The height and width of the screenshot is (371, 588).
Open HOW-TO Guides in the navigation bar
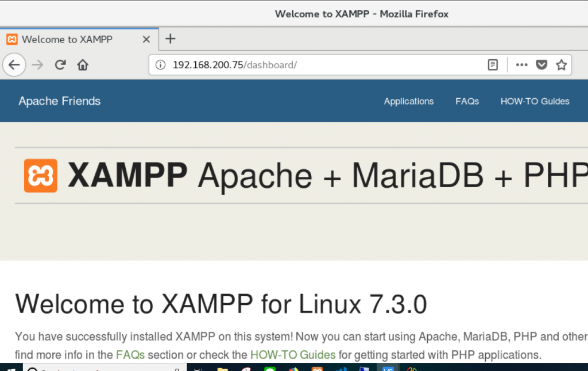click(x=535, y=101)
